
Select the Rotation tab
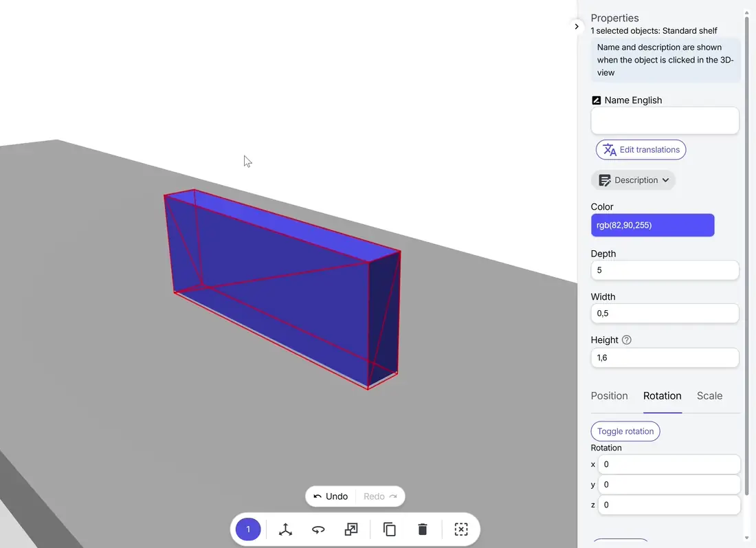point(662,396)
